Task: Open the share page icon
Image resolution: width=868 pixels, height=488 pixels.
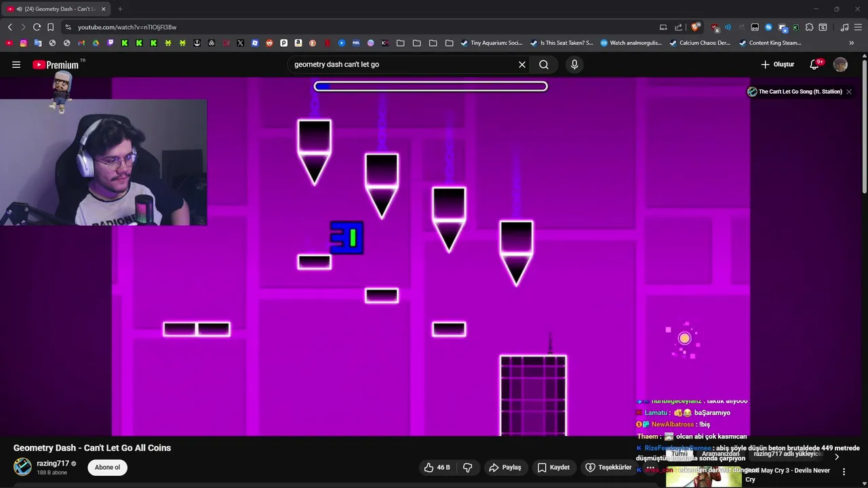Action: [x=678, y=27]
